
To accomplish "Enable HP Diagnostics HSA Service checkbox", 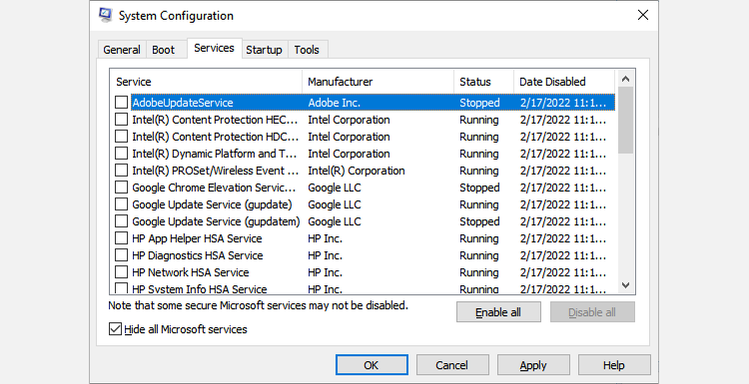I will click(121, 255).
